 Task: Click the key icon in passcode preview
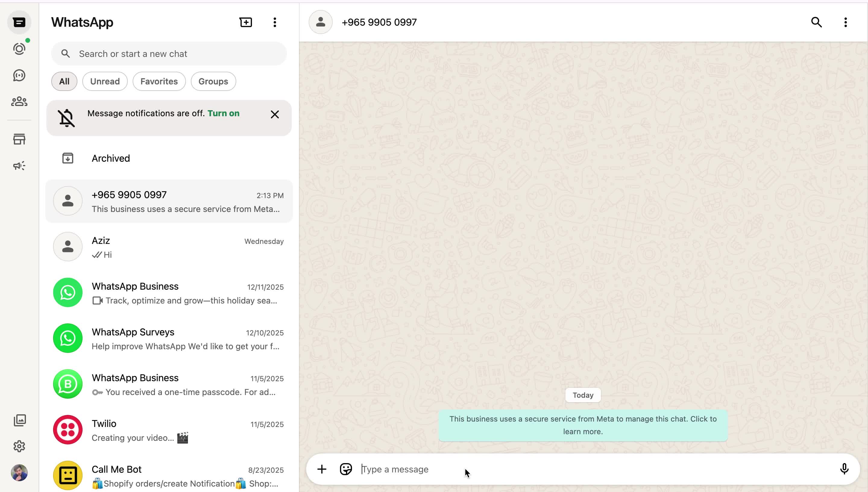pos(98,392)
